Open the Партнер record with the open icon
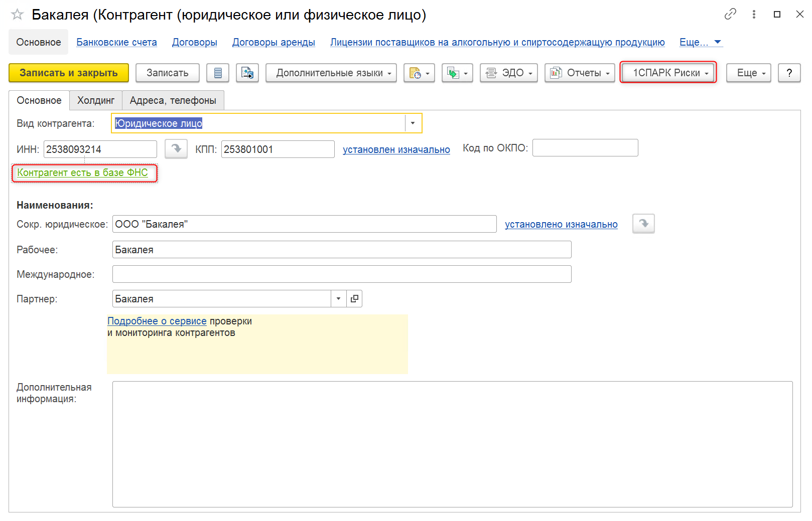 click(354, 299)
